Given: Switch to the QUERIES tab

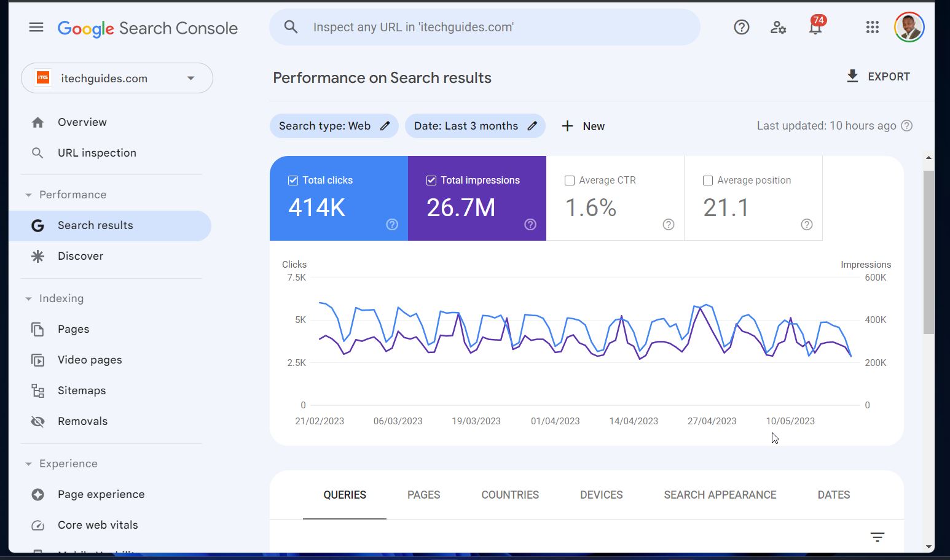Looking at the screenshot, I should pos(345,495).
